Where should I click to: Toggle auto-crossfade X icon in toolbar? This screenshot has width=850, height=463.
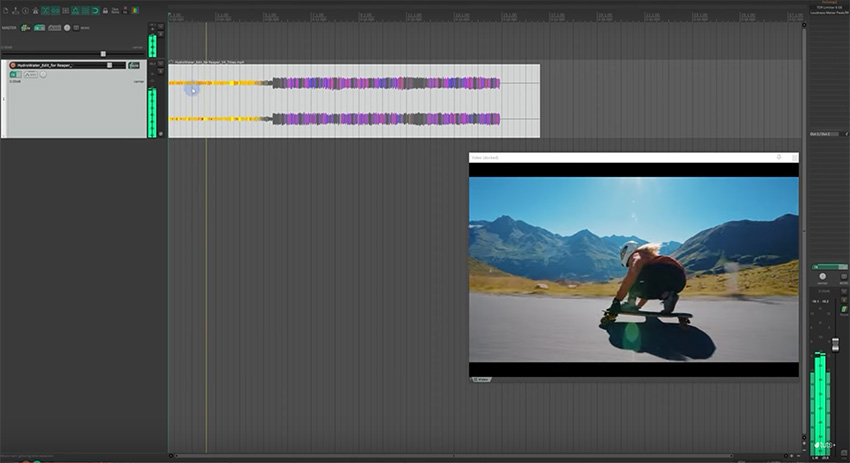pos(45,11)
